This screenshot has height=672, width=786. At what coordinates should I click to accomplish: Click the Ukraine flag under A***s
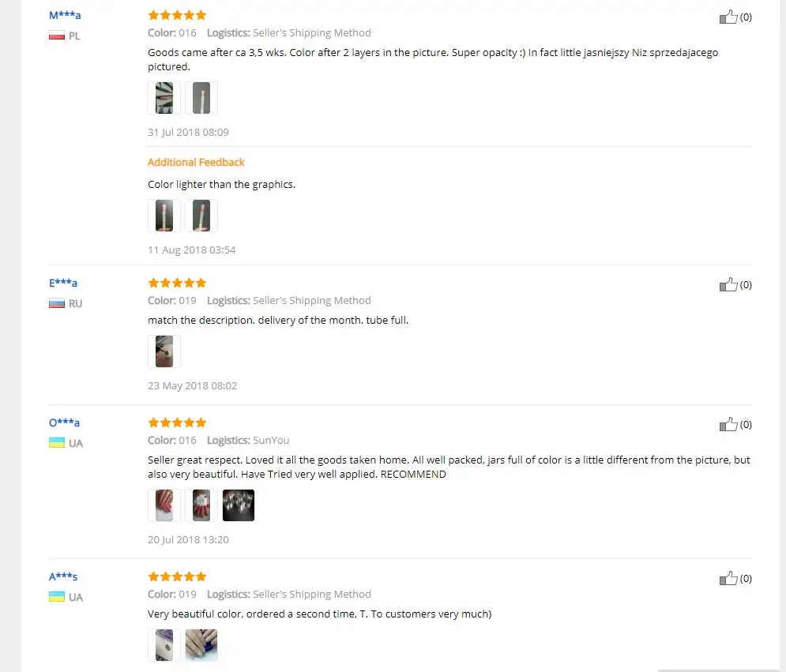click(x=57, y=597)
